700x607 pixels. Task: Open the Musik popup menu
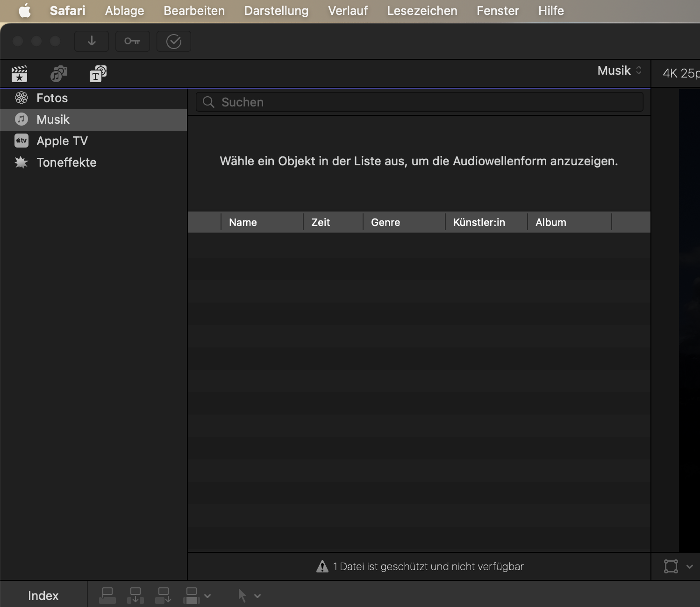point(619,71)
